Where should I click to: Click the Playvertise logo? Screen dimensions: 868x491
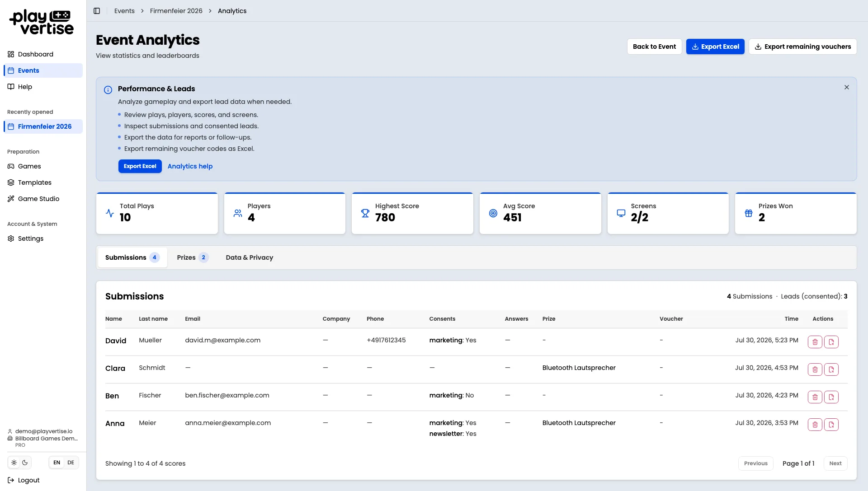42,22
